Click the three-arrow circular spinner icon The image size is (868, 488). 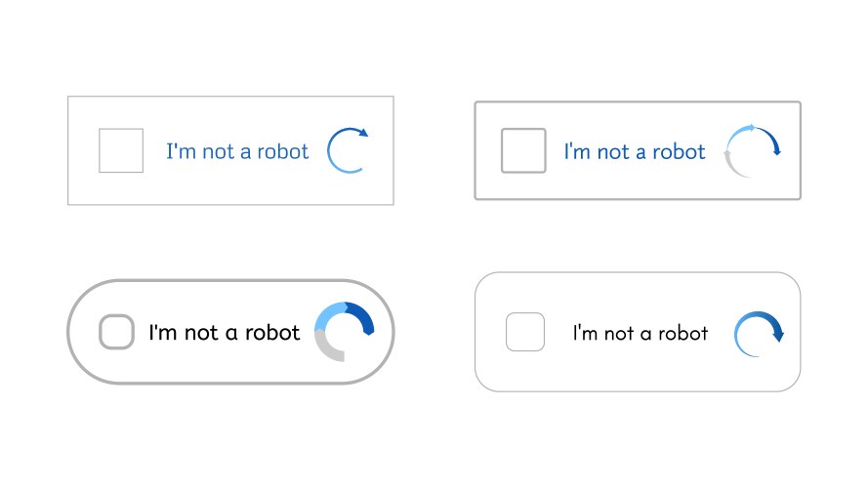[x=752, y=151]
